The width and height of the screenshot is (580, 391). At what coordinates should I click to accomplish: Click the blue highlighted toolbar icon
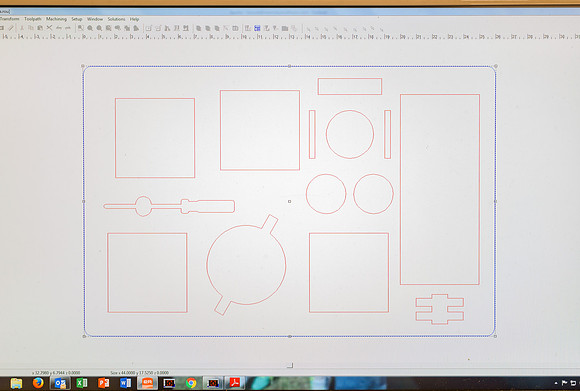(x=257, y=28)
